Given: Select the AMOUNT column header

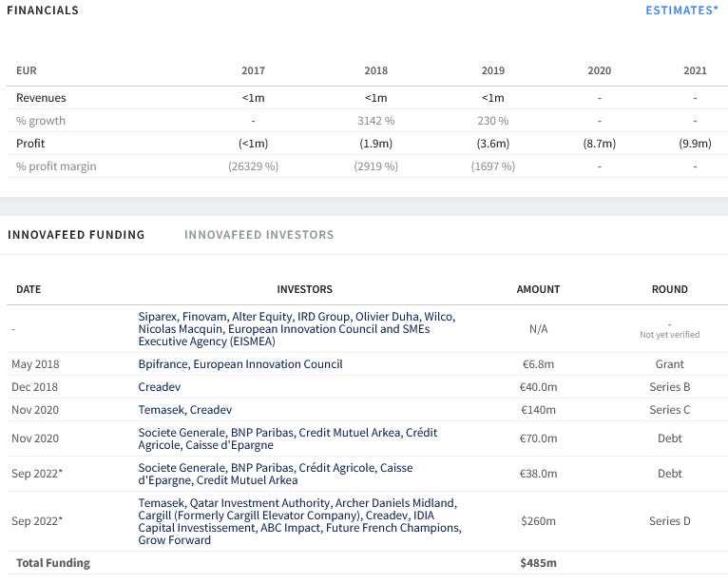Looking at the screenshot, I should (x=539, y=289).
